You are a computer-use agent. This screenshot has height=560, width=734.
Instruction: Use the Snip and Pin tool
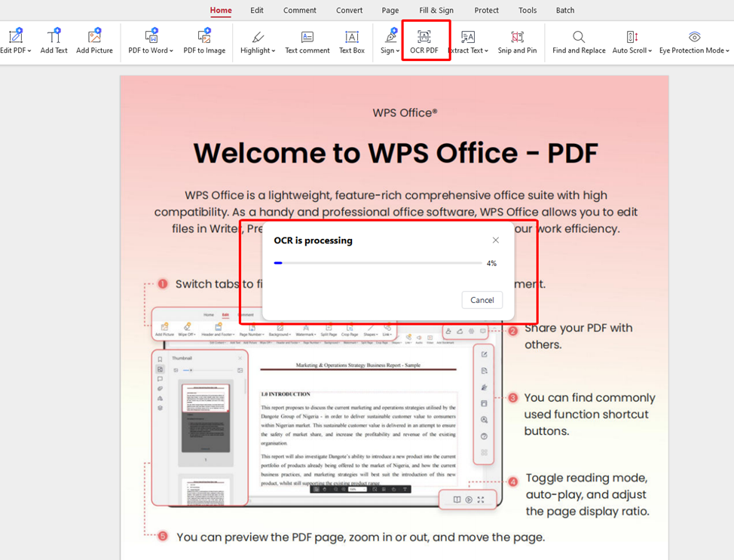pos(517,41)
